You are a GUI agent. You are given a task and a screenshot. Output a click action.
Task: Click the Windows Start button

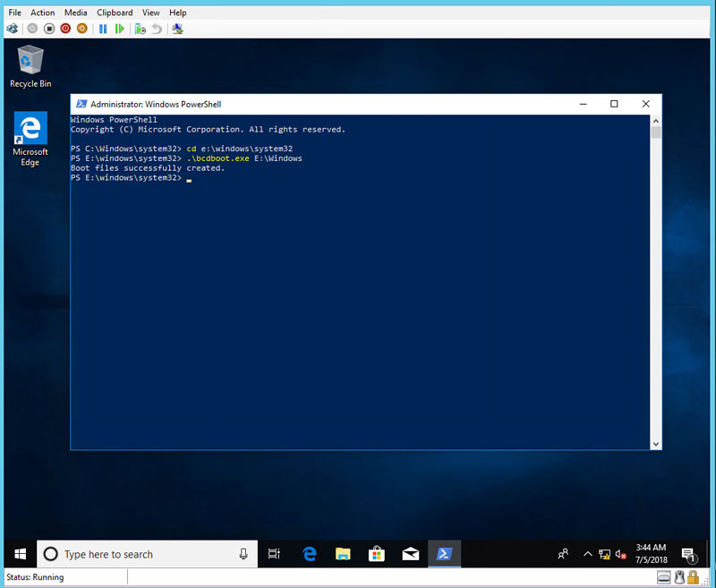click(18, 554)
